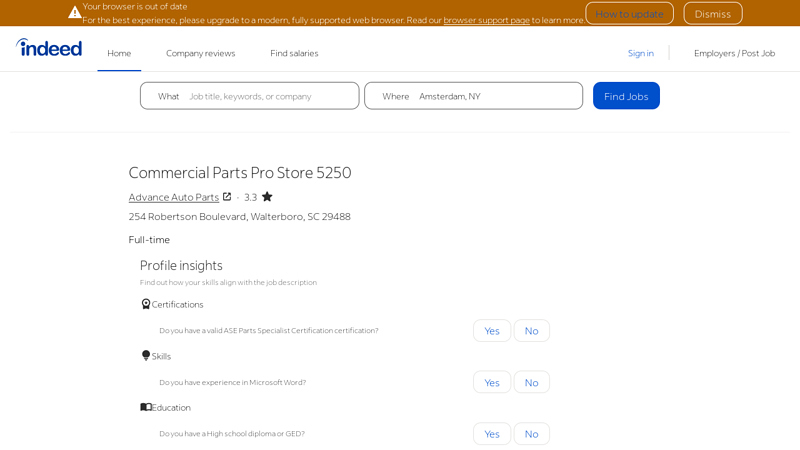This screenshot has width=800, height=450.
Task: Open the browser support page link
Action: click(486, 20)
